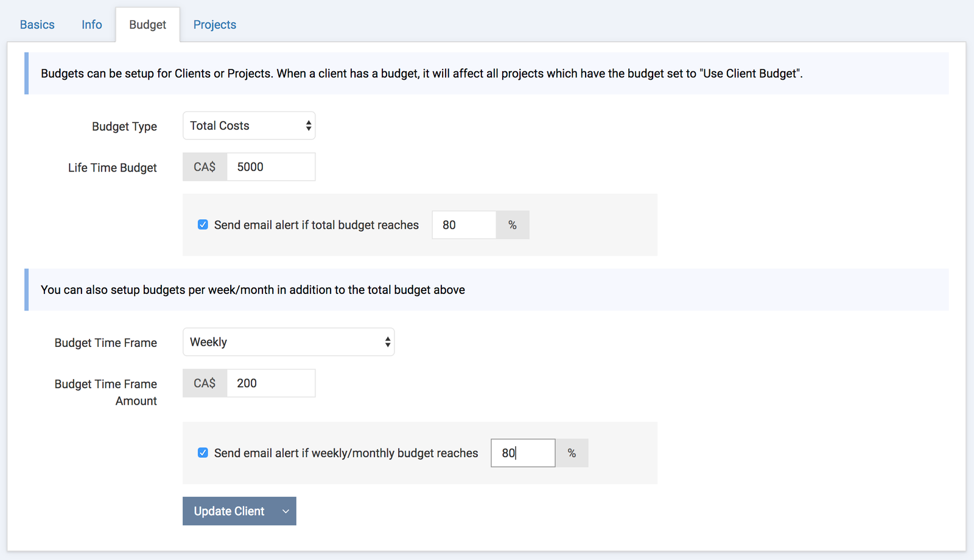Go to the Projects tab
Image resolution: width=974 pixels, height=560 pixels.
pos(214,25)
